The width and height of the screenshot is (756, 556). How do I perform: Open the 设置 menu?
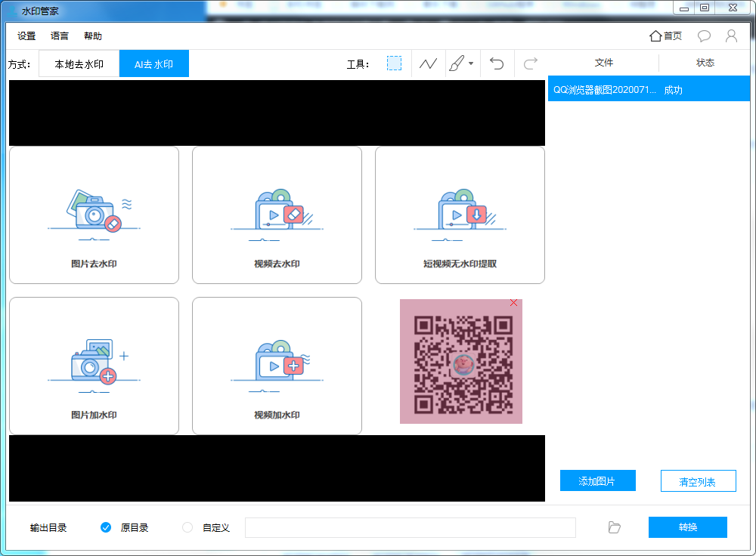26,36
